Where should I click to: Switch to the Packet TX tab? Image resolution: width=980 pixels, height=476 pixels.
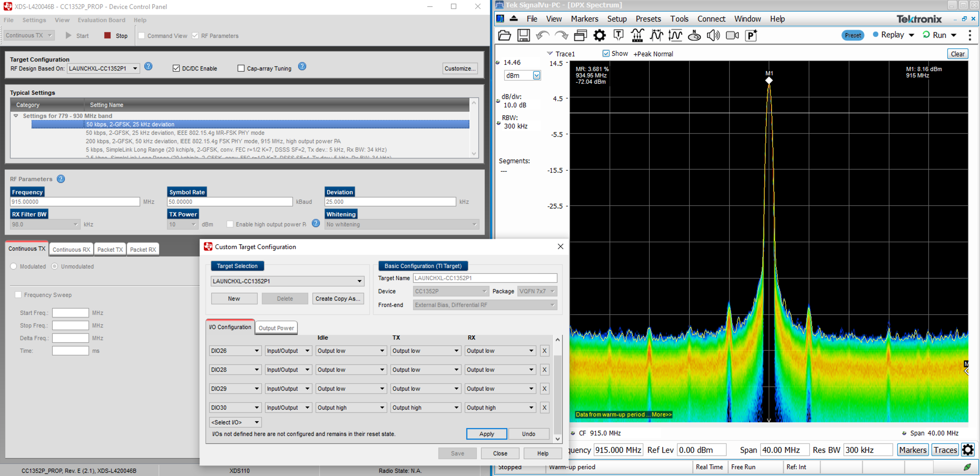tap(110, 249)
